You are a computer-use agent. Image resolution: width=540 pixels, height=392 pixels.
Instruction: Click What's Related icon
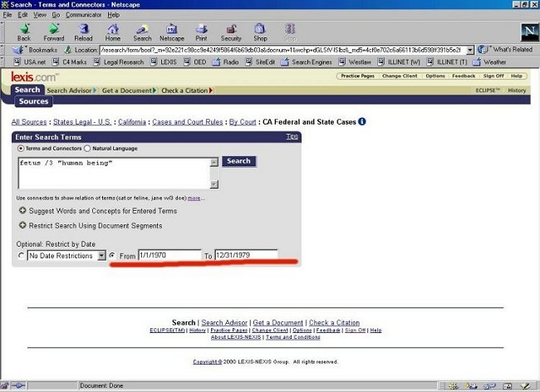point(483,50)
